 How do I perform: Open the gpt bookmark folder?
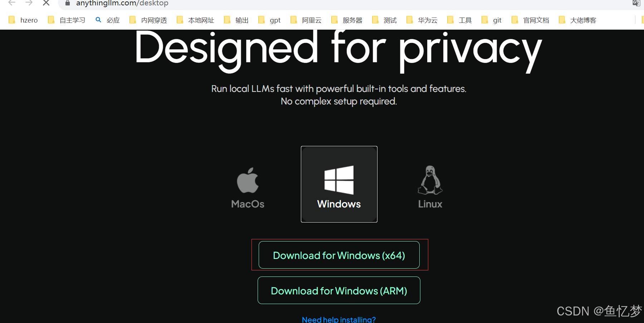point(269,20)
